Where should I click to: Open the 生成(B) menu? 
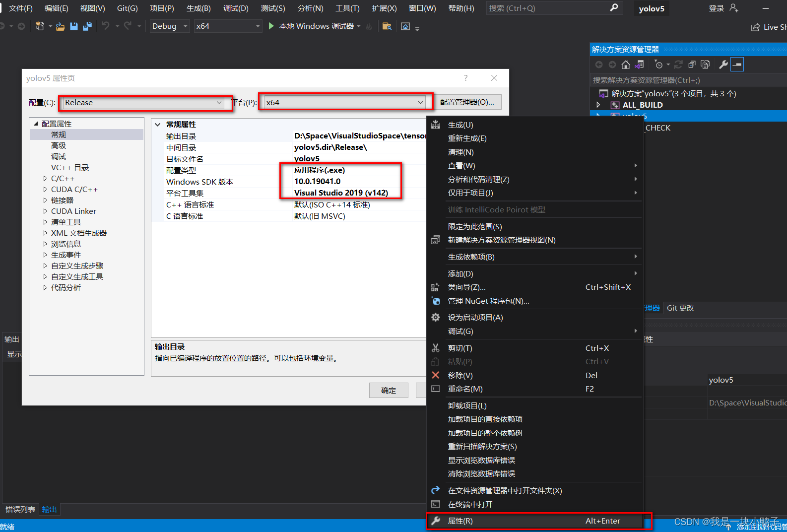click(x=198, y=8)
